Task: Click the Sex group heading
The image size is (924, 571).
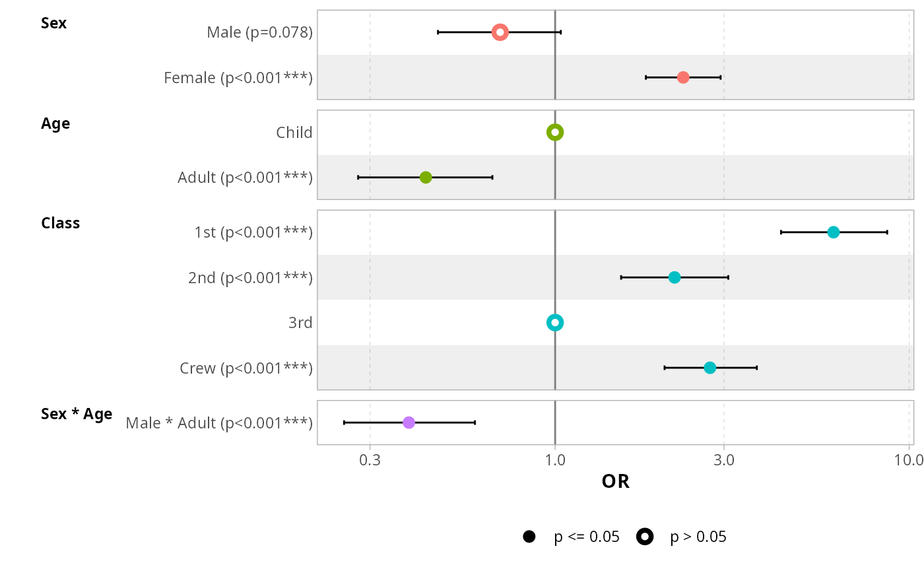Action: click(53, 23)
